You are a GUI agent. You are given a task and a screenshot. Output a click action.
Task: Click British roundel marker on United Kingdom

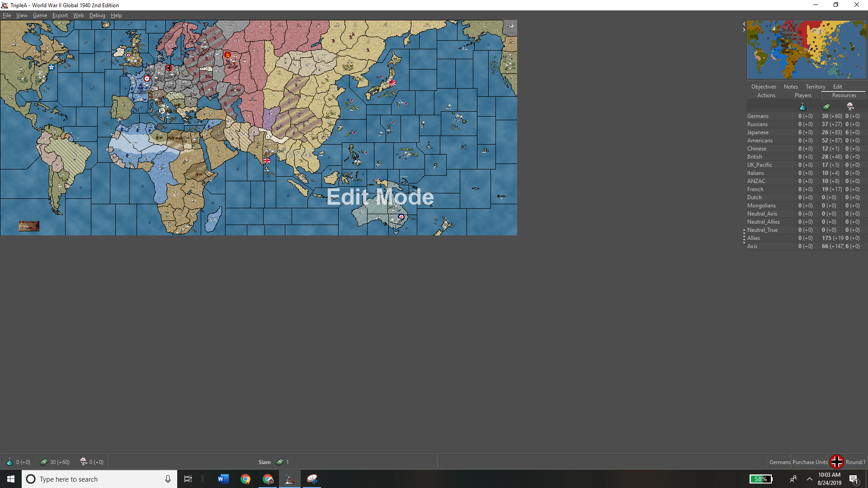[128, 55]
